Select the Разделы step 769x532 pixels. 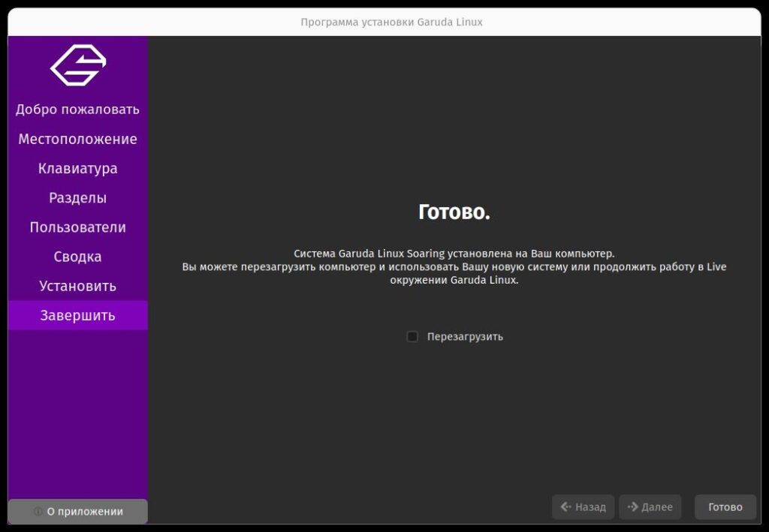click(78, 198)
